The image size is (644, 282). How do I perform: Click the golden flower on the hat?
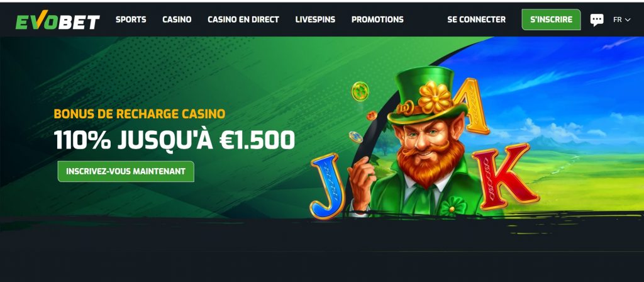coord(434,97)
